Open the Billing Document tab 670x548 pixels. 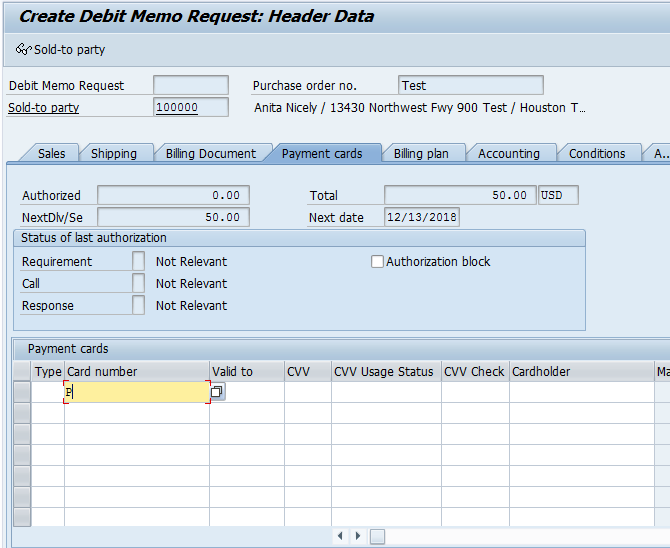click(211, 153)
